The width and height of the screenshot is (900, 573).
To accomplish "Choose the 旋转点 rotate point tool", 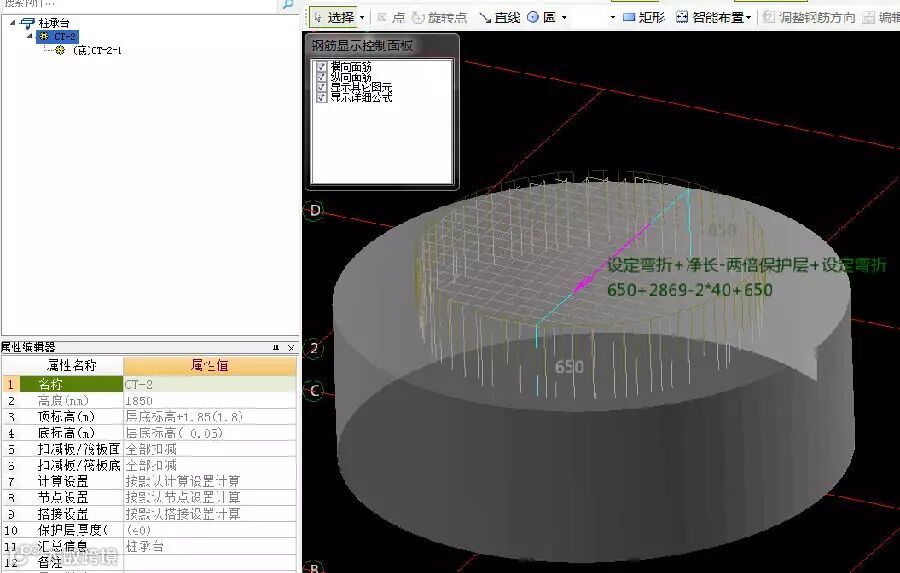I will (440, 17).
